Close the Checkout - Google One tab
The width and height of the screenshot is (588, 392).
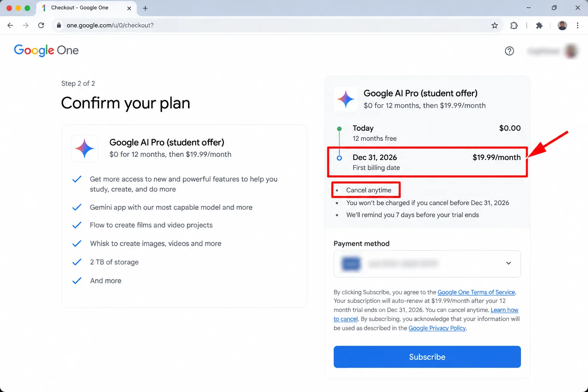129,8
